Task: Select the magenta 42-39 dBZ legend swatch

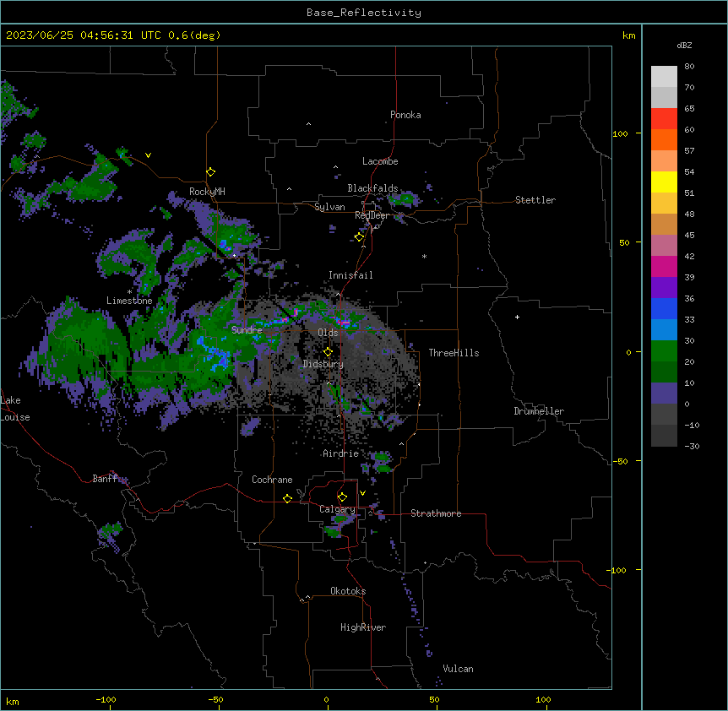Action: [x=664, y=266]
